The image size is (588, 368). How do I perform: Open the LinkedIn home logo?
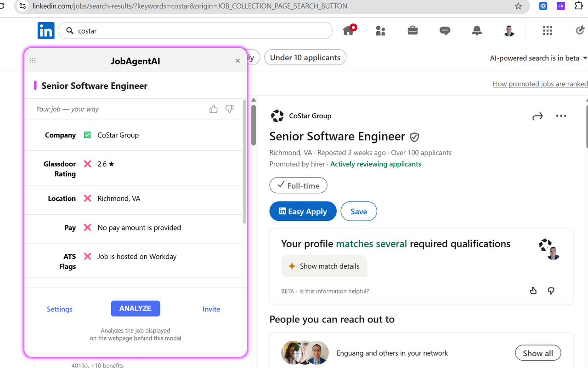click(46, 31)
